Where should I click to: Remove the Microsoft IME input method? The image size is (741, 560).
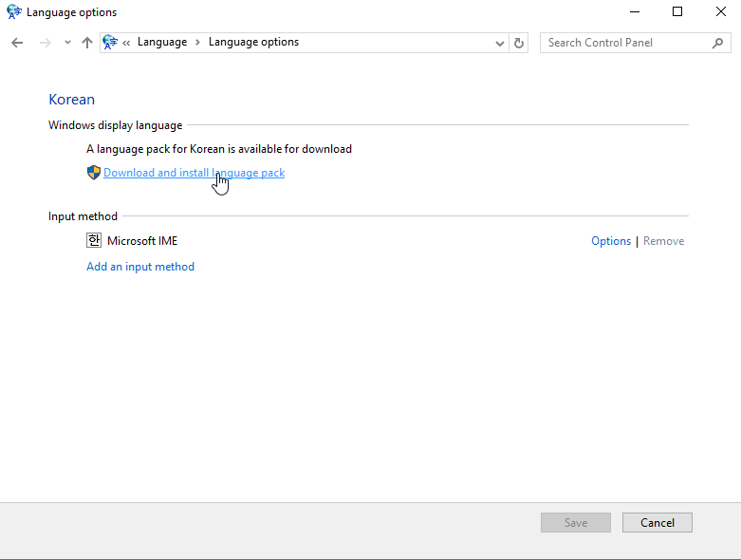point(663,241)
